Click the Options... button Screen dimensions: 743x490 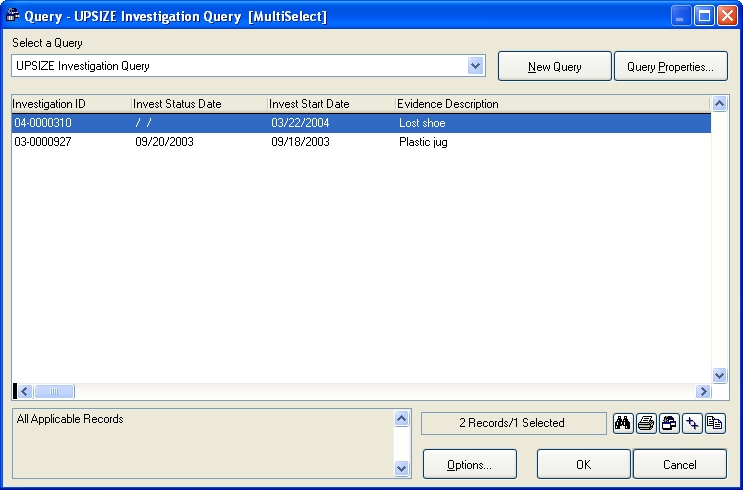tap(470, 464)
